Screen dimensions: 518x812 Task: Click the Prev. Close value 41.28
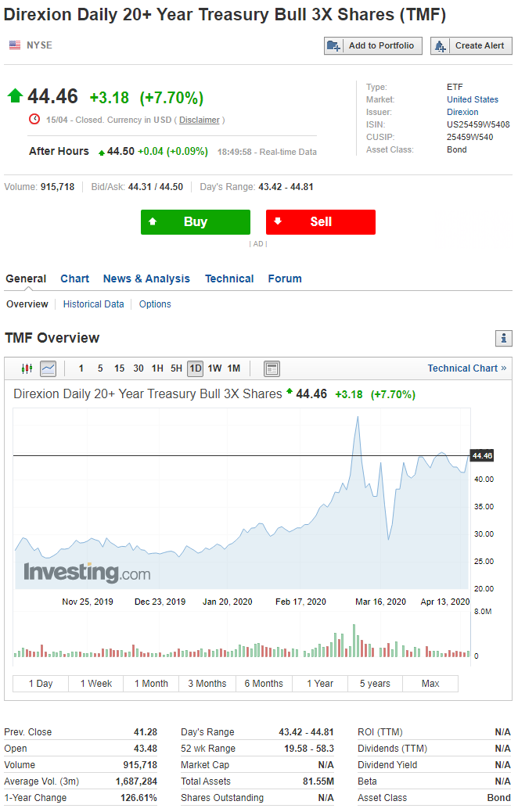coord(145,731)
